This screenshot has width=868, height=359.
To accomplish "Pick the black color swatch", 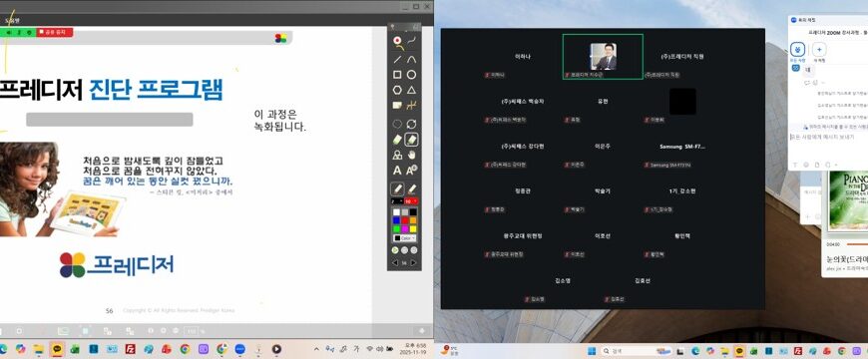I will (413, 211).
